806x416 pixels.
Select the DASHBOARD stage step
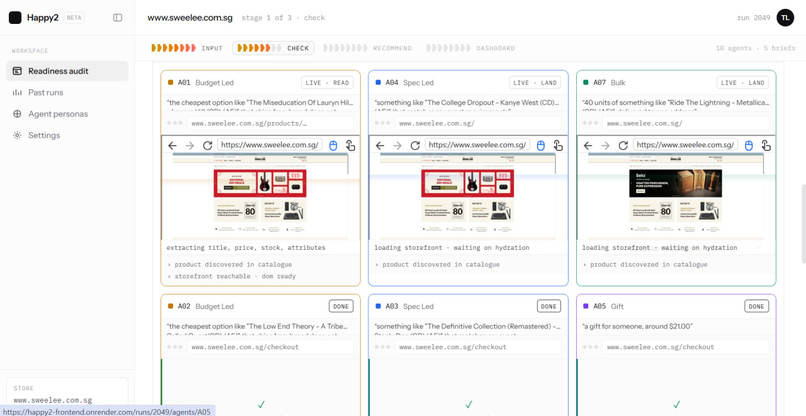tap(470, 48)
